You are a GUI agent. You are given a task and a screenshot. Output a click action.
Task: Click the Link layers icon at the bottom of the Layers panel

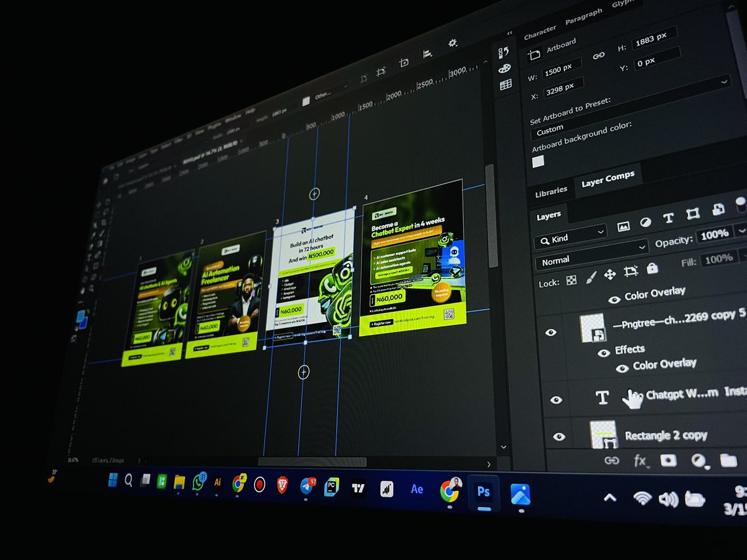pos(611,460)
